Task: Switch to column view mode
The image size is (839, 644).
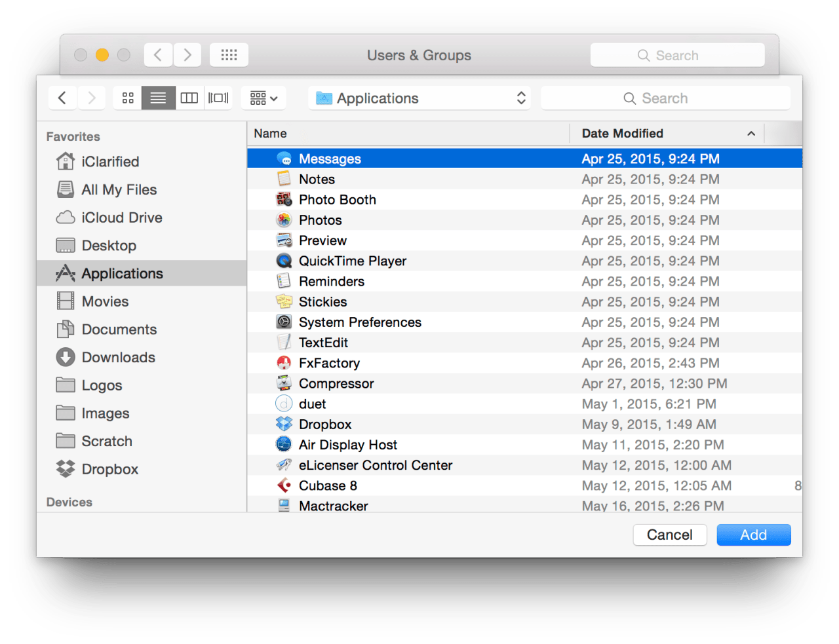Action: click(189, 98)
